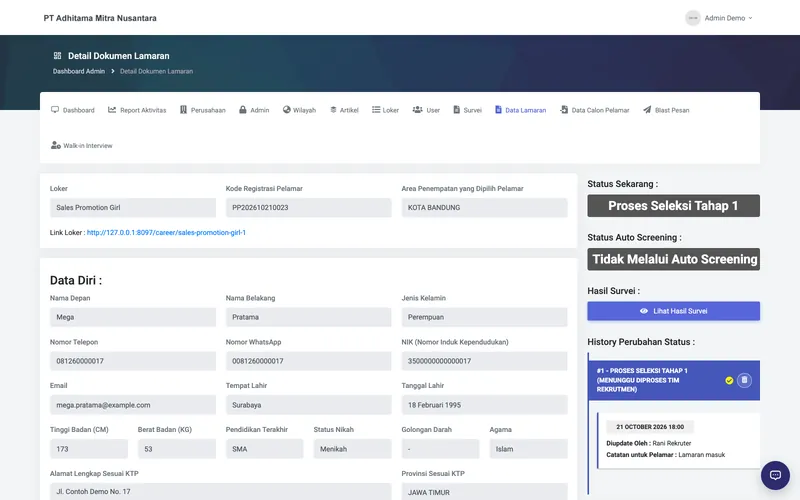Click the Area Penempatan field KOTA BANDUNG
The width and height of the screenshot is (800, 500).
coord(484,208)
